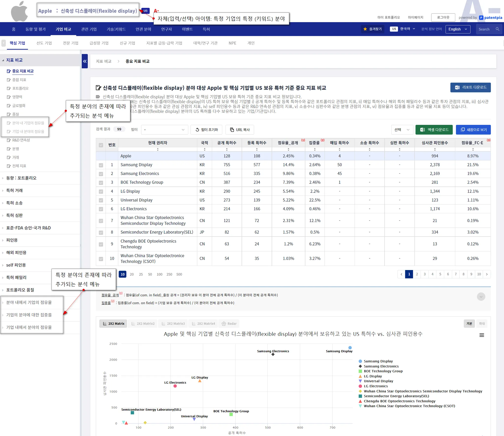
Task: Open the 선도 기업 tab
Action: coord(44,43)
